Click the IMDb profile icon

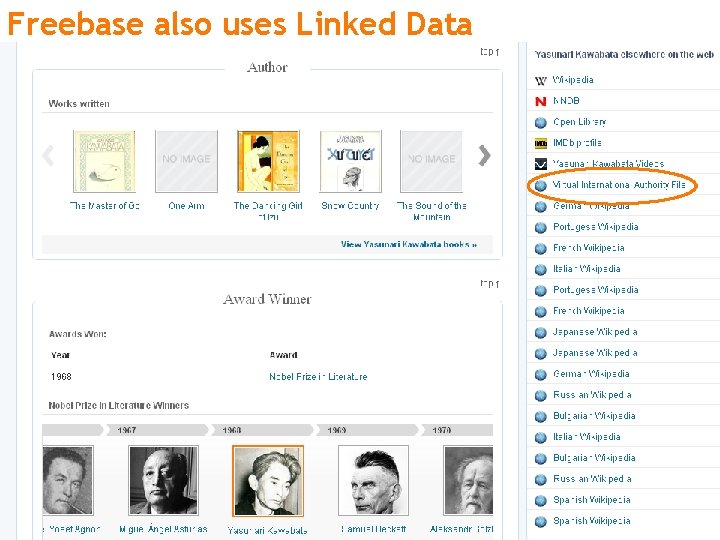click(x=541, y=143)
